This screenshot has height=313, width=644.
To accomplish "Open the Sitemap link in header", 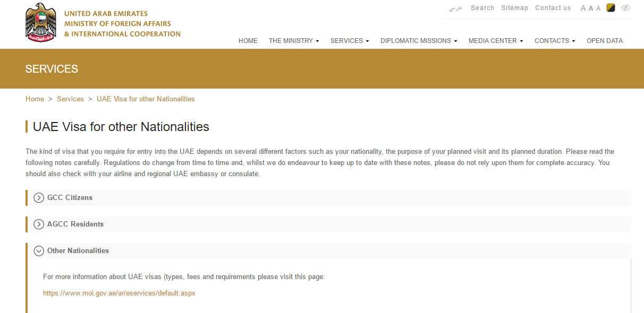I will tap(514, 8).
